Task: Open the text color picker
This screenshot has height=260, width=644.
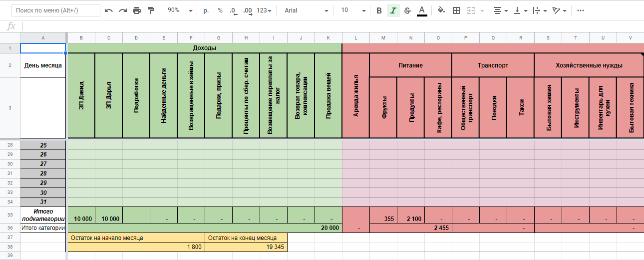Action: (422, 10)
